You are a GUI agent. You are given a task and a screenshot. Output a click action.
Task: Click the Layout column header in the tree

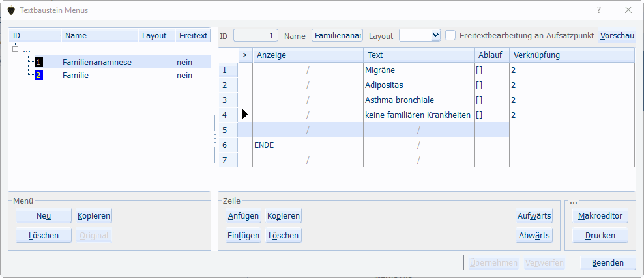tap(156, 36)
